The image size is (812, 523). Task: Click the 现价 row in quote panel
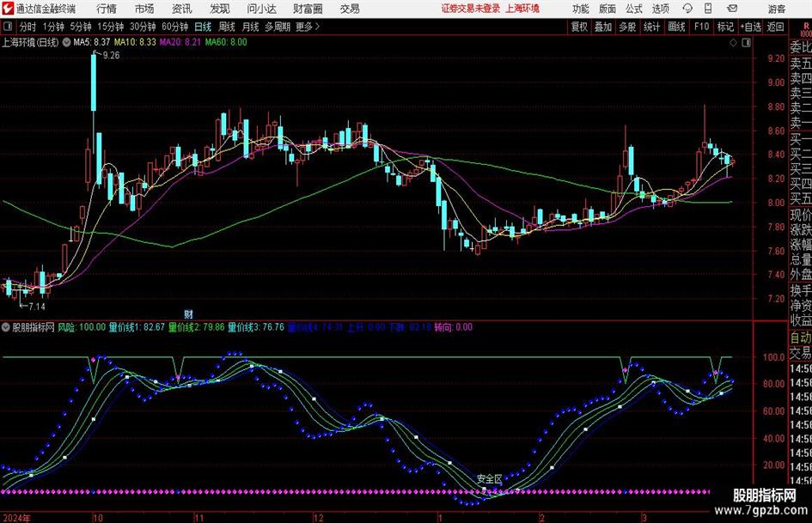[x=801, y=215]
